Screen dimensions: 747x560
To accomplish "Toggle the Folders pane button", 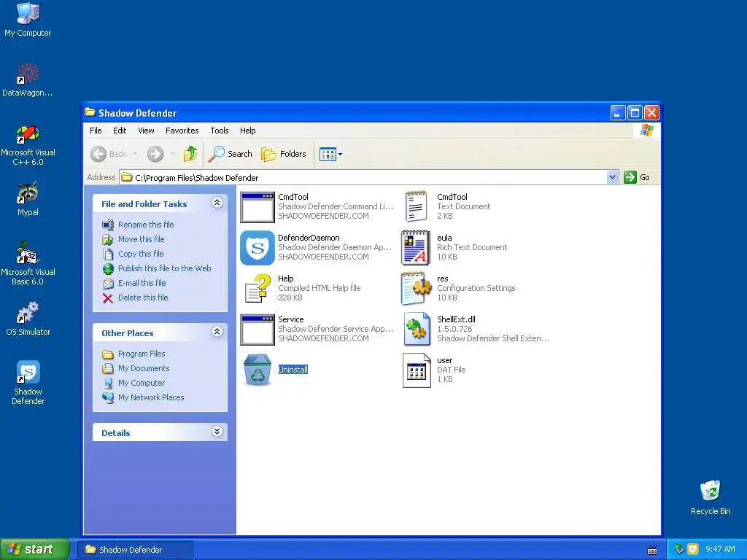I will point(284,154).
